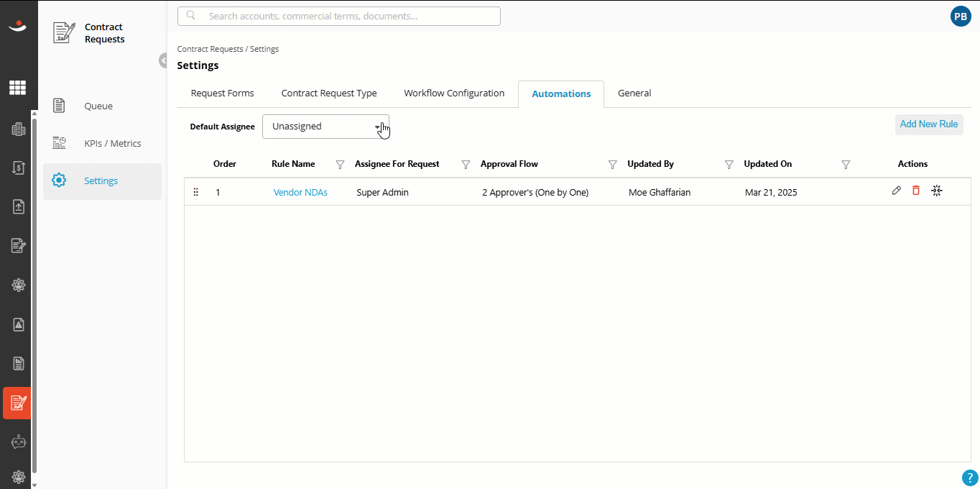Open the bottom gear settings rail icon
The image size is (980, 489).
coord(19,477)
